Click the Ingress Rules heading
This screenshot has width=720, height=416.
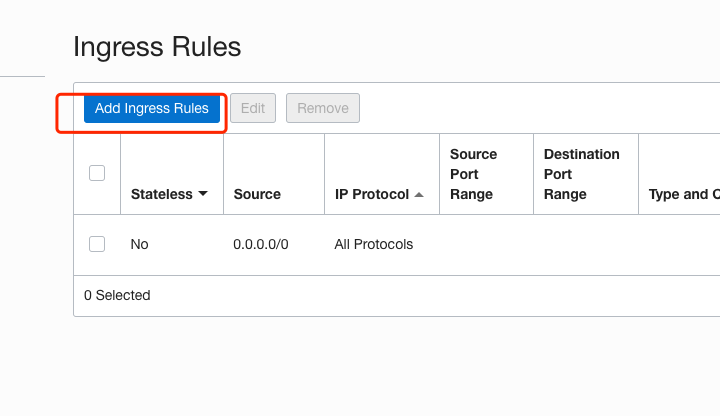point(157,46)
